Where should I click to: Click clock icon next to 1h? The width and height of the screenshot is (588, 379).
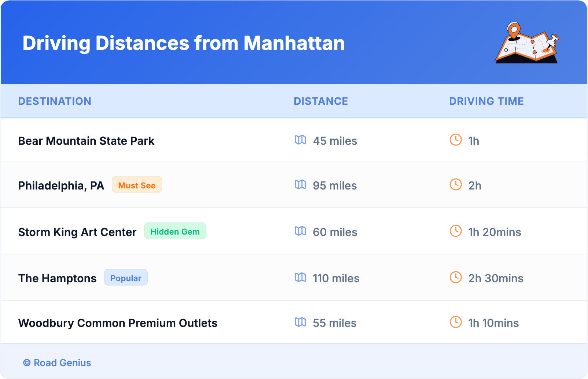pos(456,140)
